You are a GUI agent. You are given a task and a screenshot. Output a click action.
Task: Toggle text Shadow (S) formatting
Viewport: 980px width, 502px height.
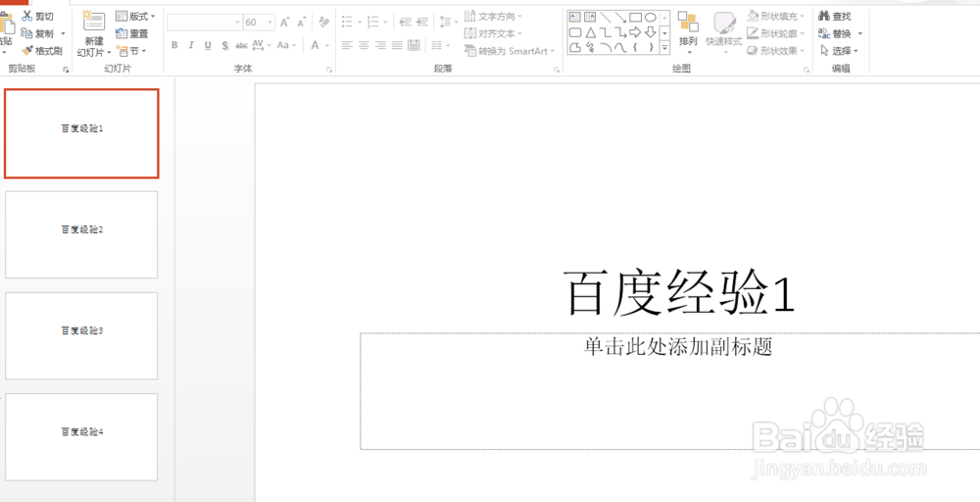(225, 45)
